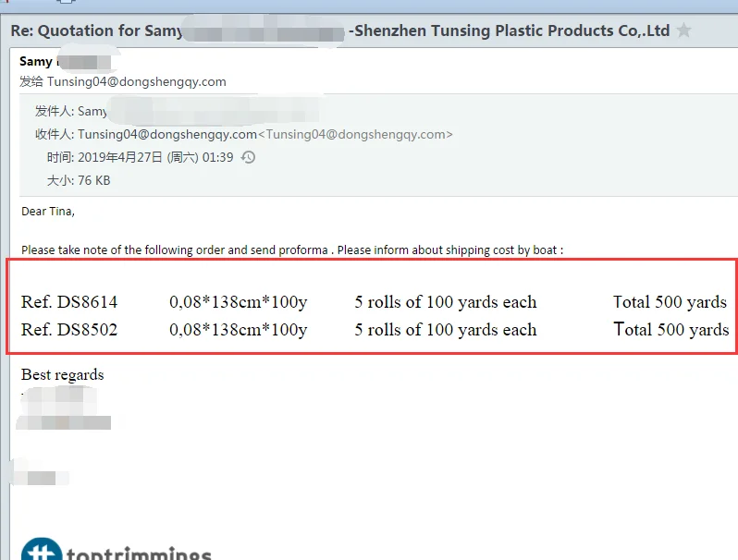The height and width of the screenshot is (560, 738).
Task: Click the 'Please take note' order sentence
Action: coord(291,250)
